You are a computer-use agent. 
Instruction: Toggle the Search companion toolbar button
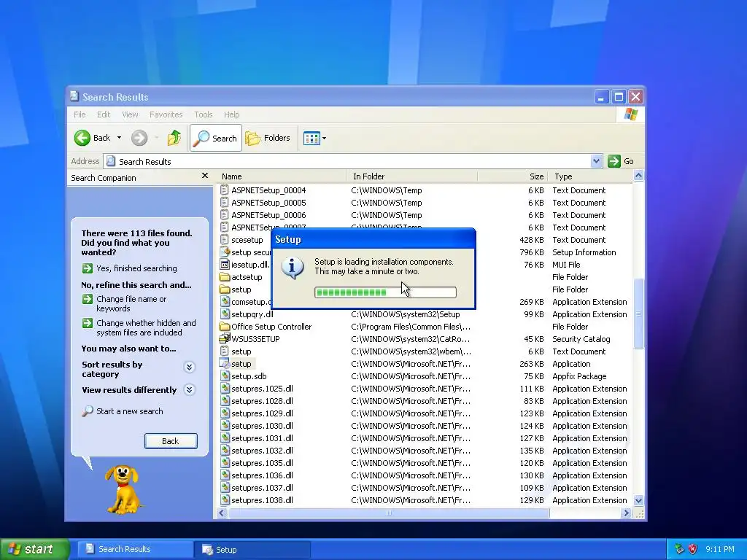216,138
